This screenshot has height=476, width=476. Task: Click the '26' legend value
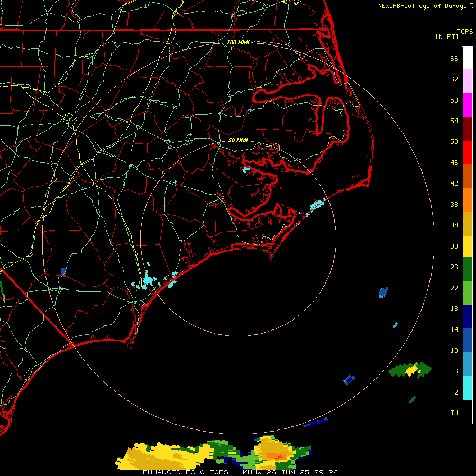454,267
